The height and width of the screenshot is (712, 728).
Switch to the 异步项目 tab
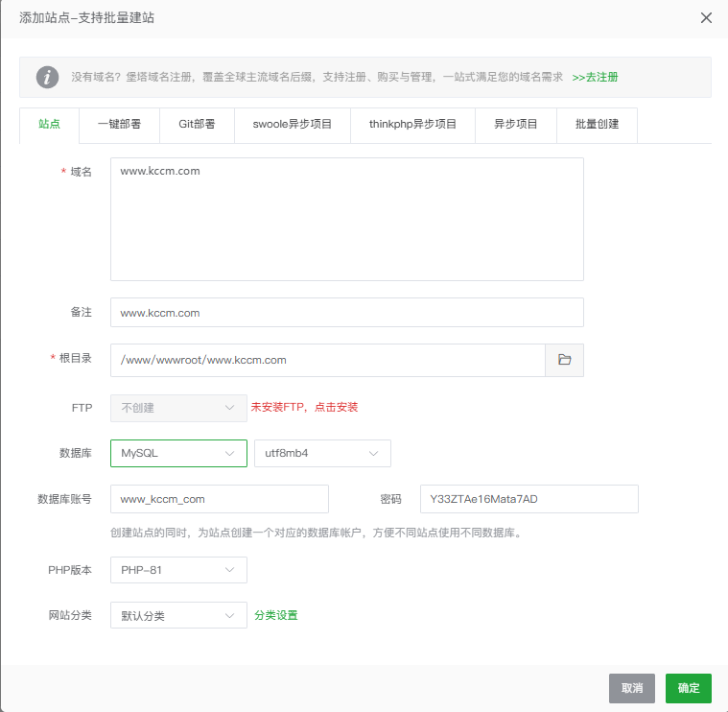pyautogui.click(x=515, y=125)
